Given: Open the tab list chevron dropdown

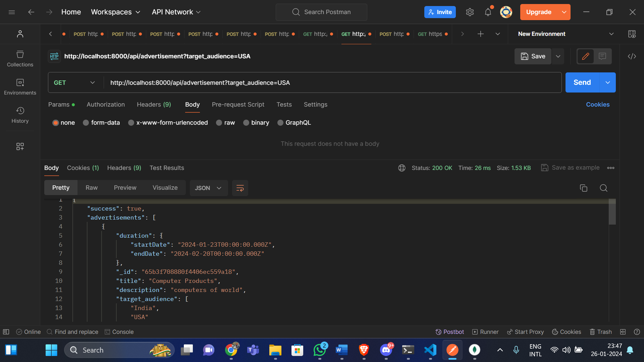Looking at the screenshot, I should [x=498, y=34].
